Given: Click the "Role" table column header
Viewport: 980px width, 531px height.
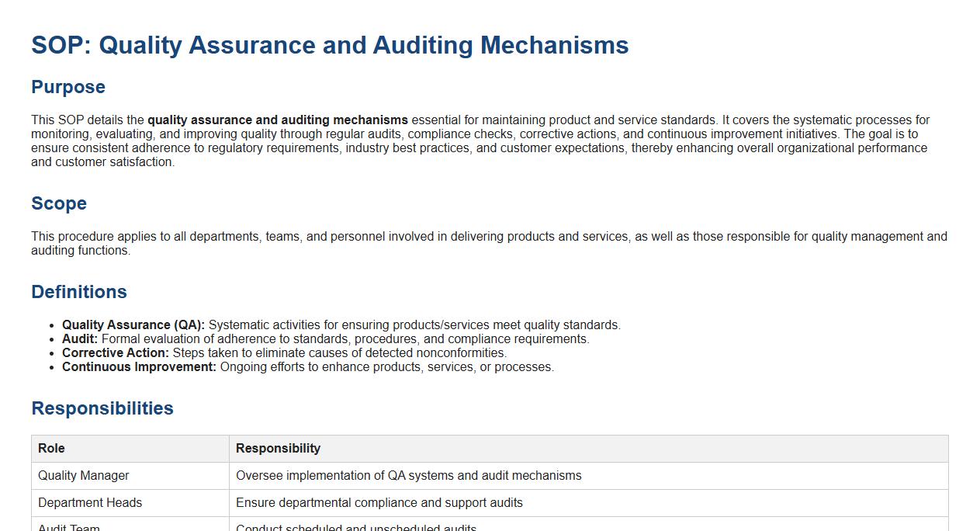Looking at the screenshot, I should click(51, 449).
